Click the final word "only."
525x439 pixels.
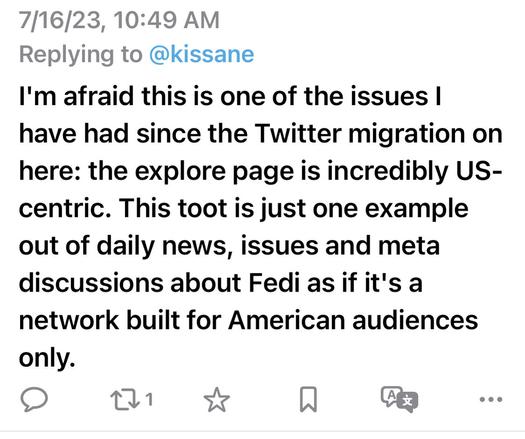point(47,359)
